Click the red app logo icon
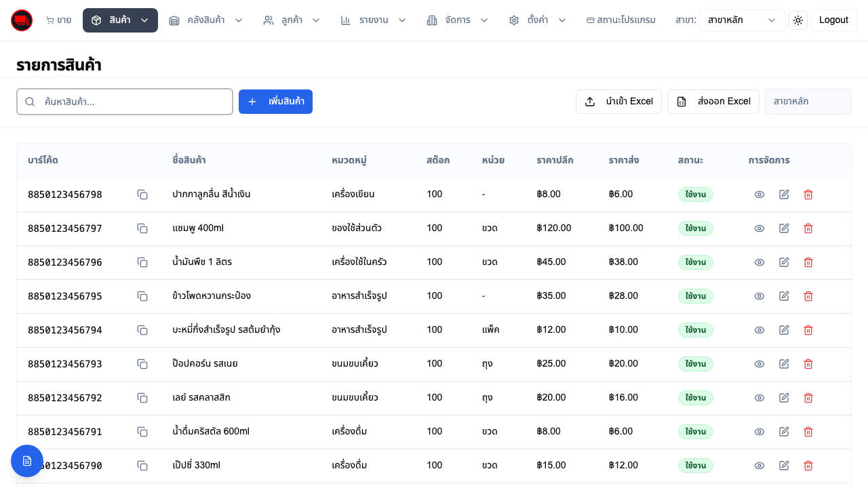 pyautogui.click(x=22, y=20)
